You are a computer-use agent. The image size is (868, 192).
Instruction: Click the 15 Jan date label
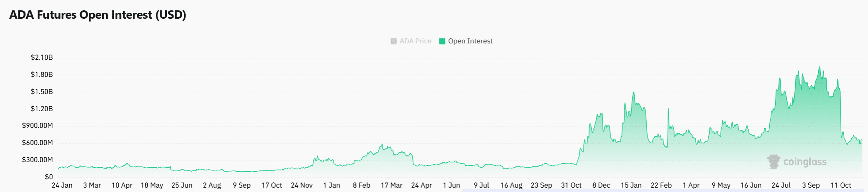click(x=631, y=185)
